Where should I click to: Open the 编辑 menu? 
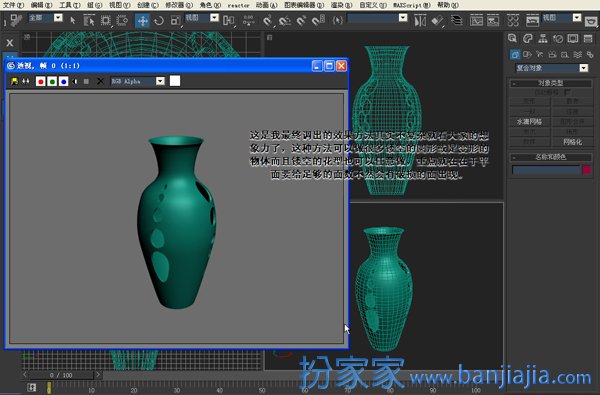(41, 5)
